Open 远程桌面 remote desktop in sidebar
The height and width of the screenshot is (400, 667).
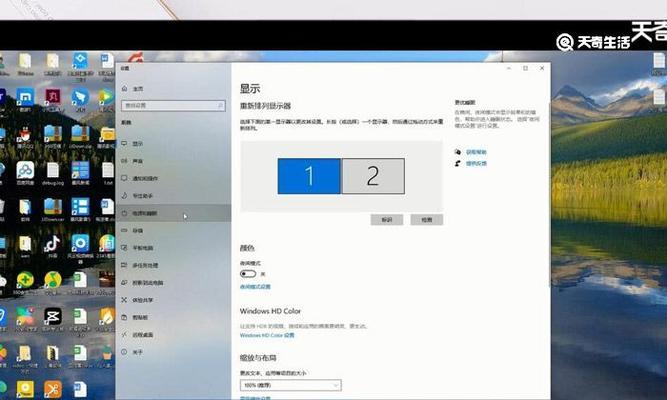tap(173, 335)
